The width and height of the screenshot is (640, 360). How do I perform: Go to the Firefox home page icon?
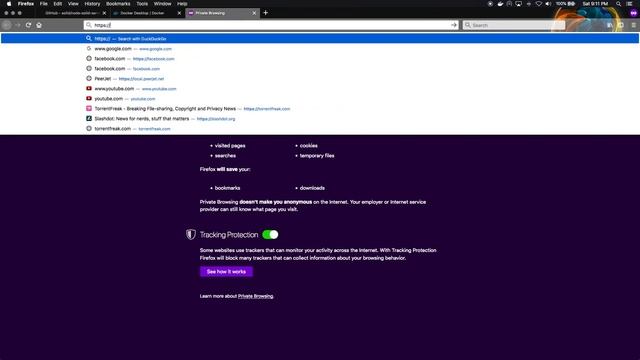click(39, 25)
